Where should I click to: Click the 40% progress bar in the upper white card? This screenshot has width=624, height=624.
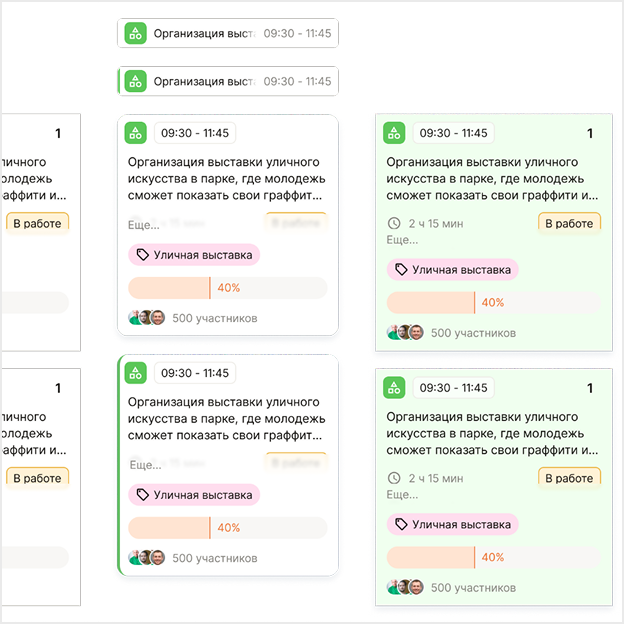click(228, 288)
